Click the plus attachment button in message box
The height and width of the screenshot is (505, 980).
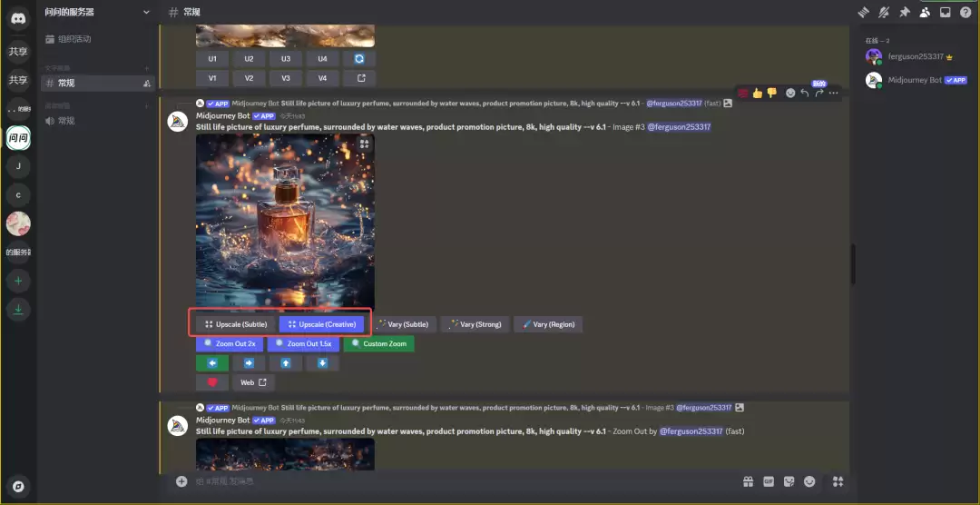coord(181,481)
